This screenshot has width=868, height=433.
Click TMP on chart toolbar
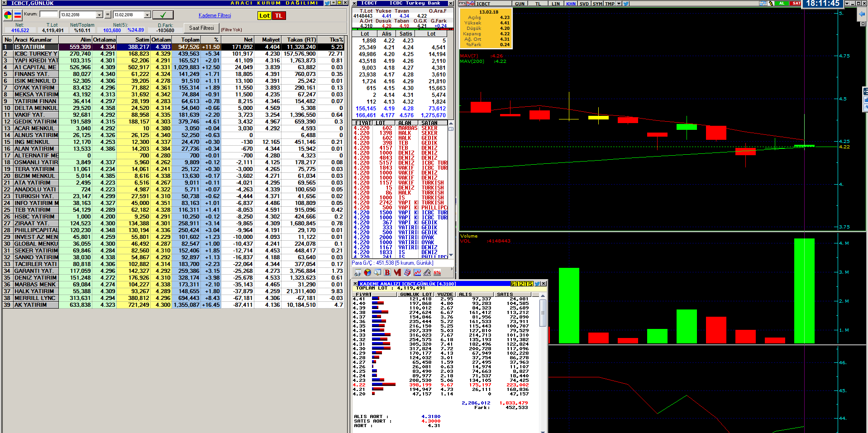coord(610,4)
